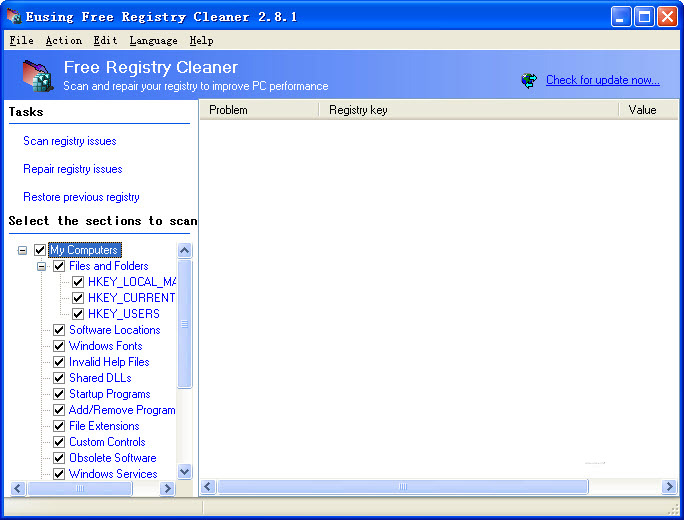The height and width of the screenshot is (520, 684).
Task: Toggle the Shared DLLs checkbox
Action: 59,378
